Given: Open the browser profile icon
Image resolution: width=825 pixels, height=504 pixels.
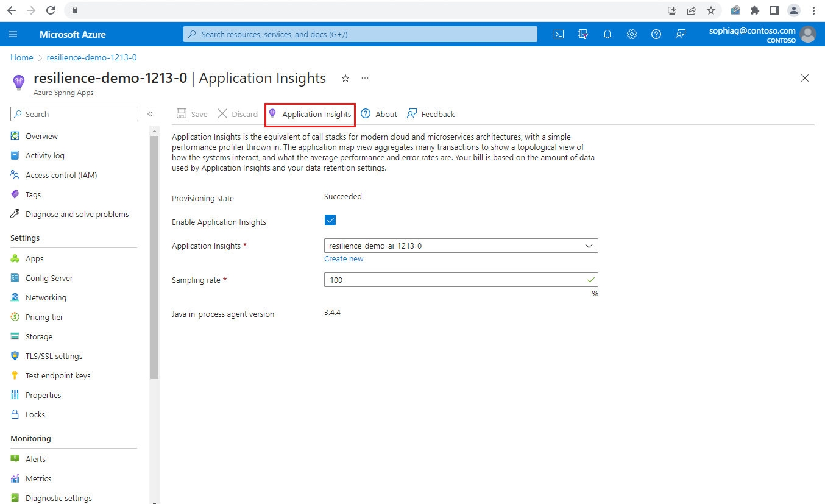Looking at the screenshot, I should (x=793, y=10).
